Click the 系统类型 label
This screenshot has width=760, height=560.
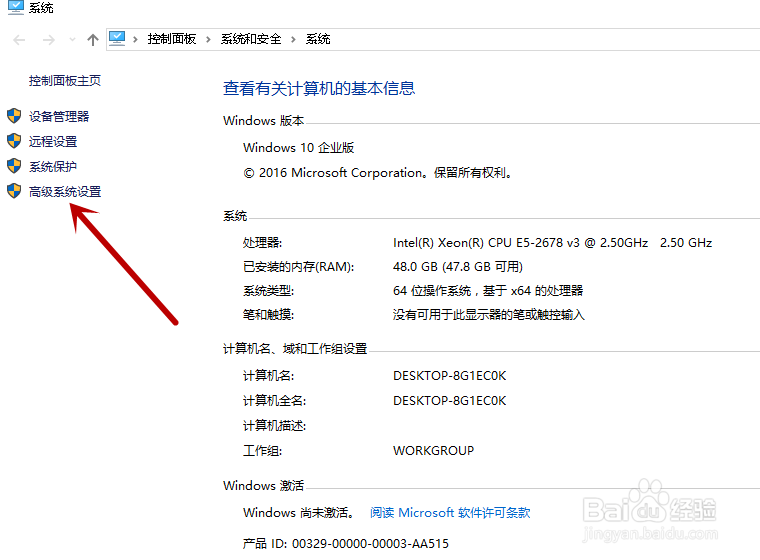[x=269, y=291]
